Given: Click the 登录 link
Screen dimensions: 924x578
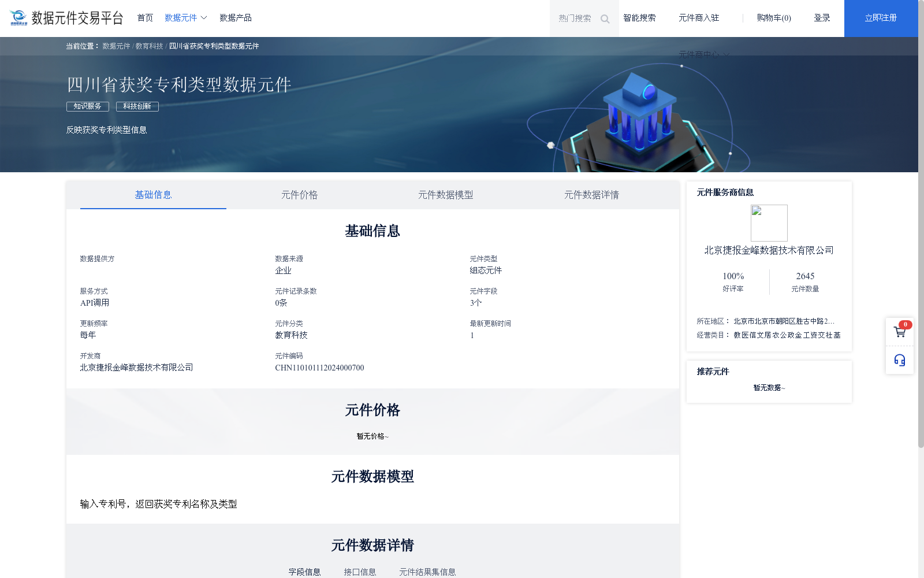Looking at the screenshot, I should click(x=822, y=18).
